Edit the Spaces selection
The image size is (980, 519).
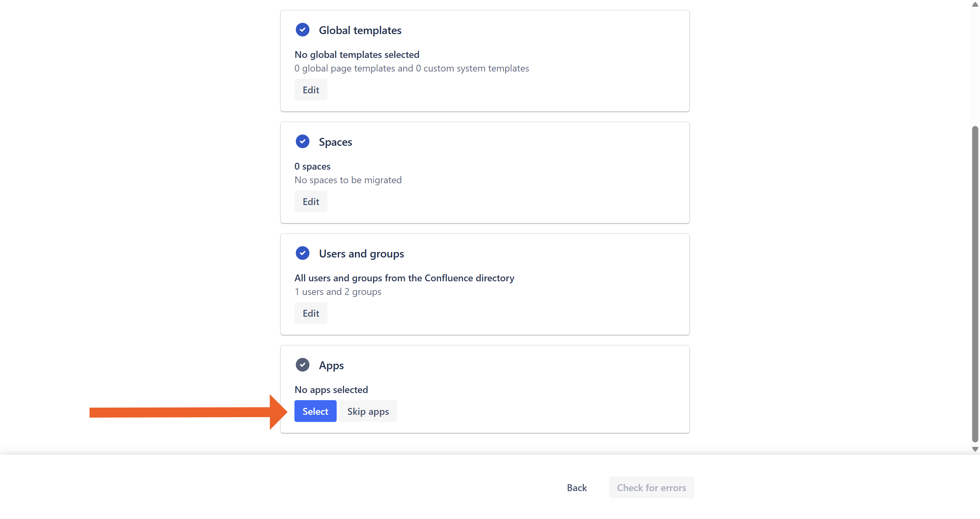(x=310, y=202)
